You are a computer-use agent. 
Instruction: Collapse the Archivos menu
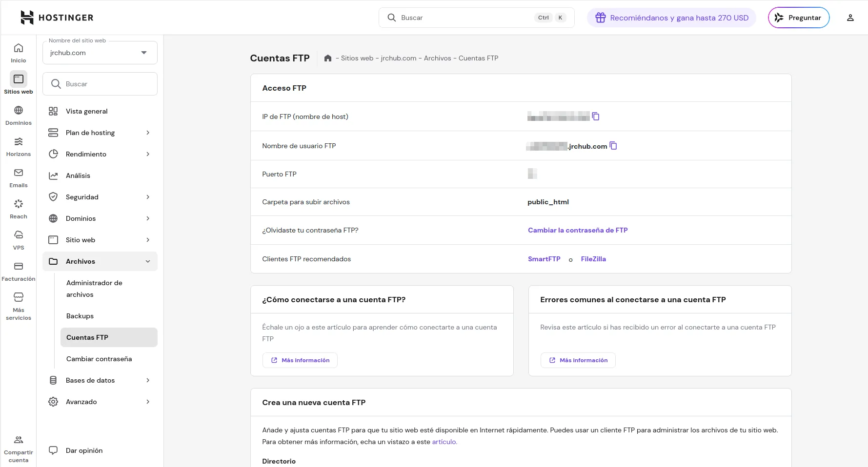(100, 261)
